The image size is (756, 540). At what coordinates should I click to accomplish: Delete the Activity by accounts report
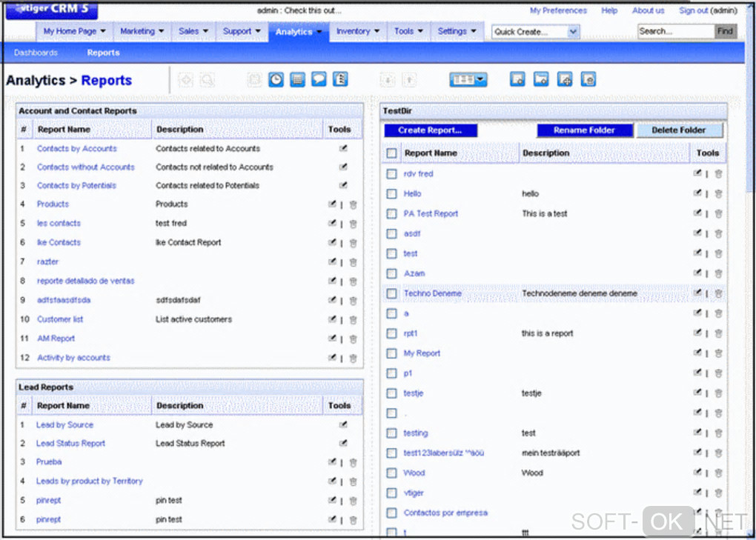coord(353,359)
